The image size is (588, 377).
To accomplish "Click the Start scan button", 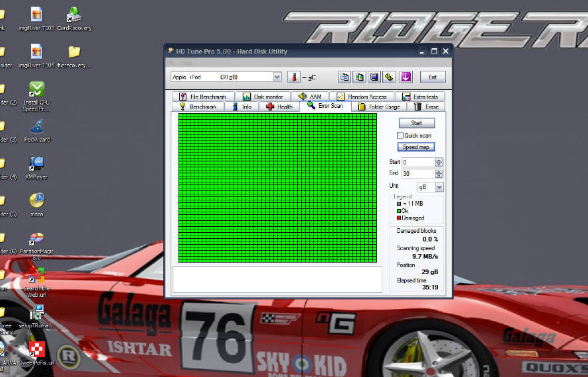I will 417,123.
